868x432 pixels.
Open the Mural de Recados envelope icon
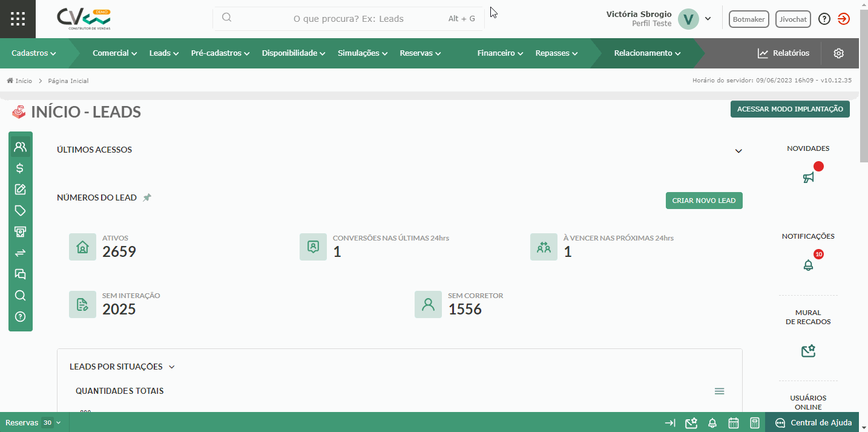(808, 351)
